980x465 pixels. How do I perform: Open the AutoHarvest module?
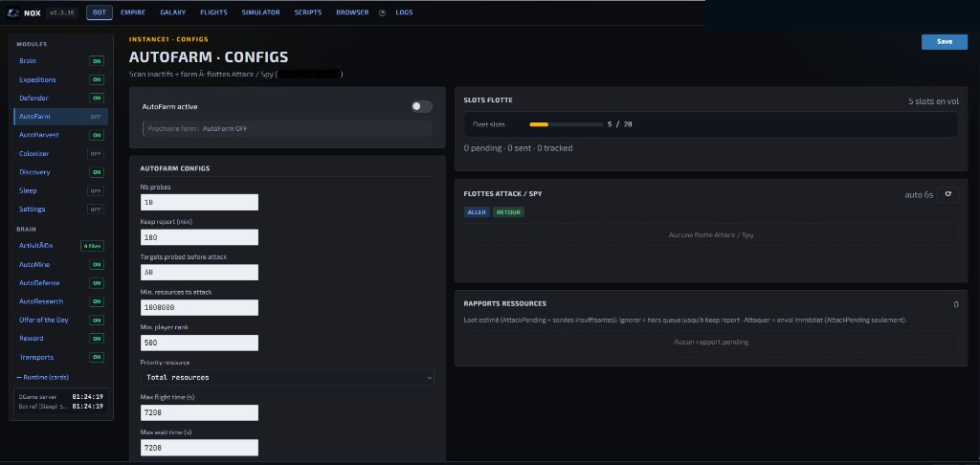coord(60,135)
